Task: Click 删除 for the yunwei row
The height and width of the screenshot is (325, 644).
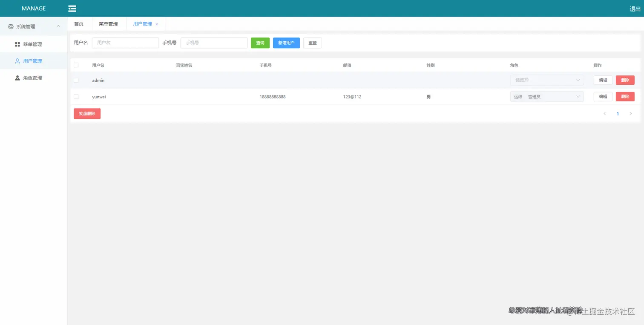Action: (x=625, y=97)
